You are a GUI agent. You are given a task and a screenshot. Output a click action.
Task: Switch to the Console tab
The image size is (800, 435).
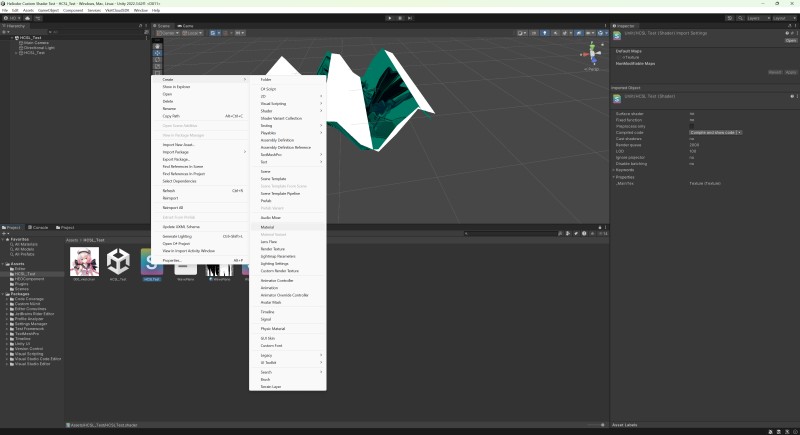(x=38, y=227)
